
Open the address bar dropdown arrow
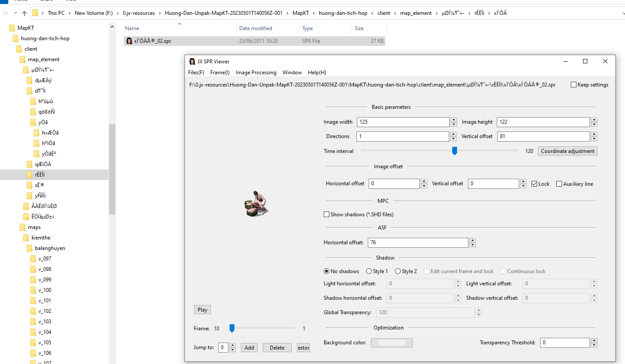(x=623, y=13)
